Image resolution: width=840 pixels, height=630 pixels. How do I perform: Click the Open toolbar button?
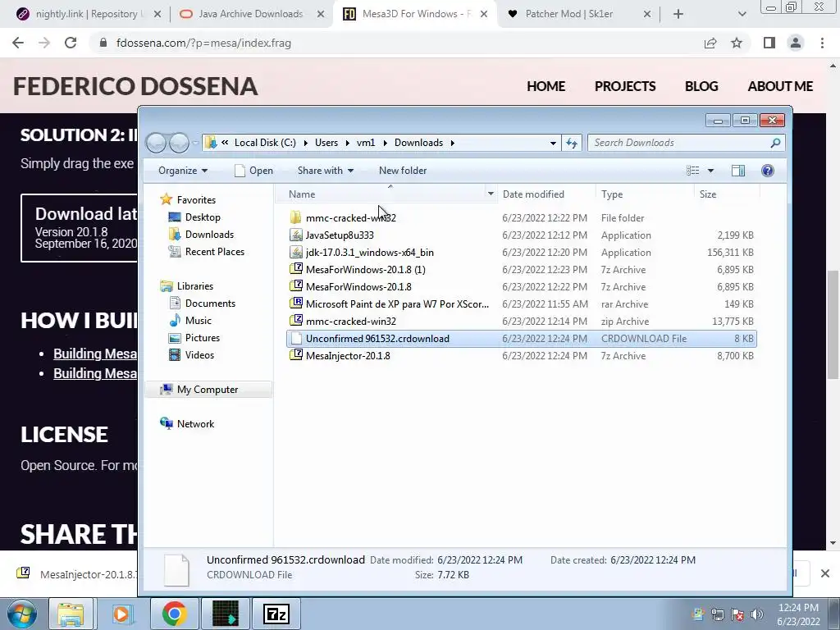(254, 171)
